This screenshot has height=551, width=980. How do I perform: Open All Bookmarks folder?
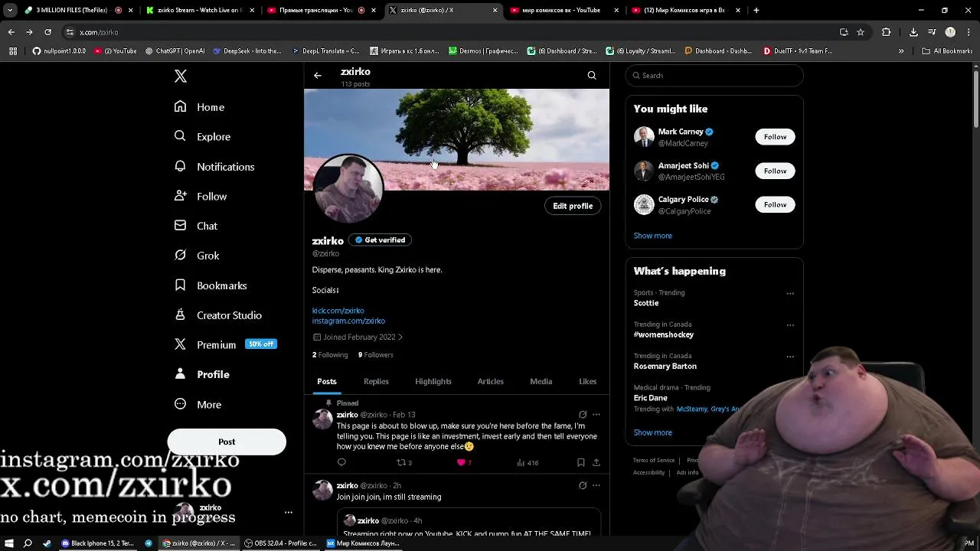pyautogui.click(x=947, y=51)
